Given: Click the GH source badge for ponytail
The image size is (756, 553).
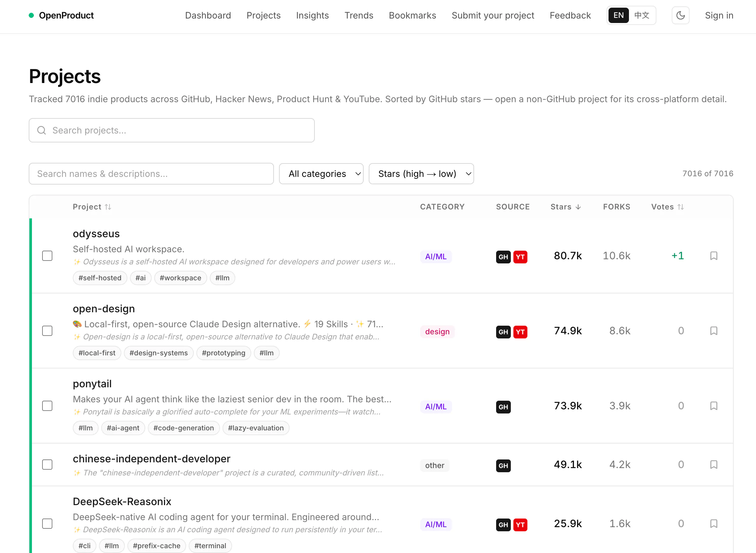Looking at the screenshot, I should tap(503, 407).
